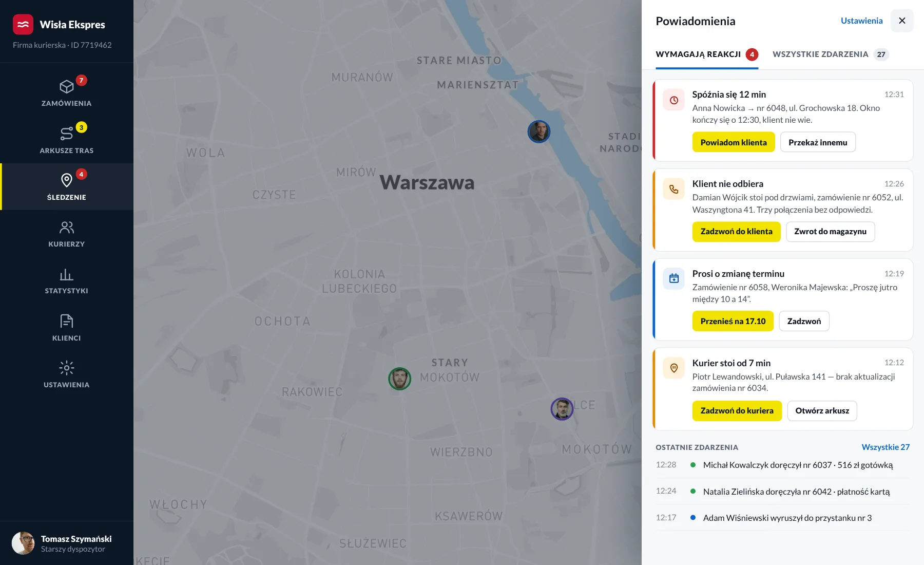Switch to Wszystkie zdarzenia tab

(830, 54)
